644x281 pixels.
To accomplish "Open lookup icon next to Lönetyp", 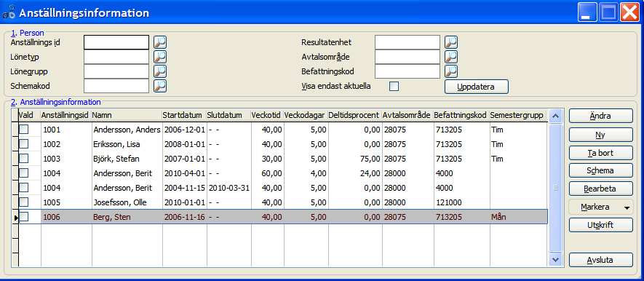I will pos(160,57).
